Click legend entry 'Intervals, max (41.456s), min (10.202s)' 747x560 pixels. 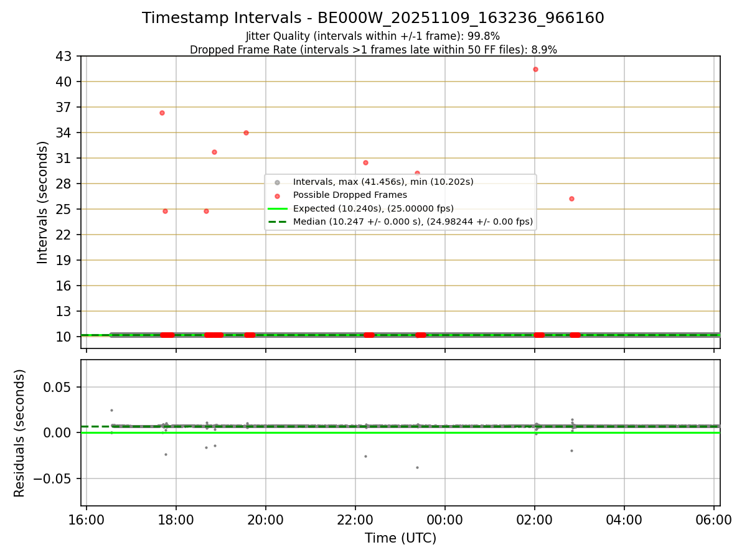[x=383, y=182]
